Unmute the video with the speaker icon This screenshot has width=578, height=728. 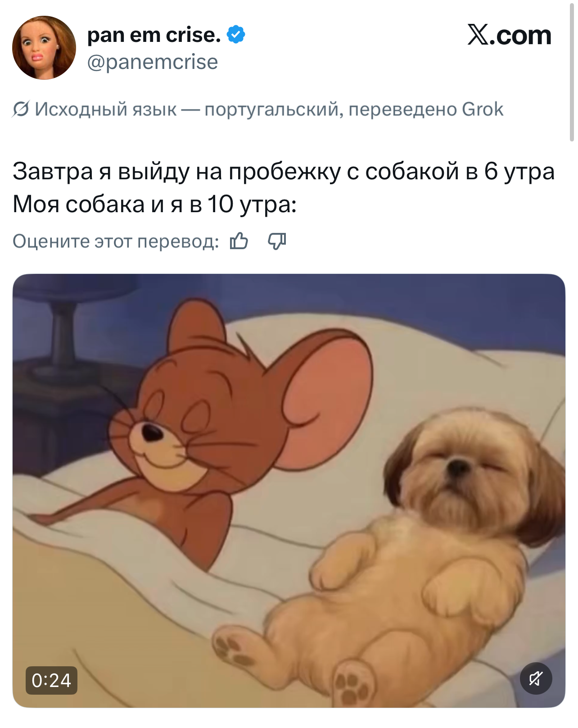pyautogui.click(x=536, y=678)
